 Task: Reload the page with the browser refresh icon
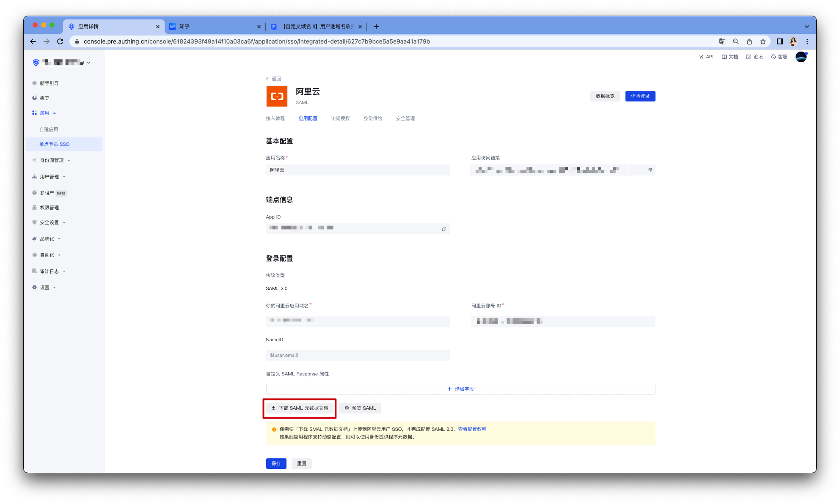[x=60, y=41]
